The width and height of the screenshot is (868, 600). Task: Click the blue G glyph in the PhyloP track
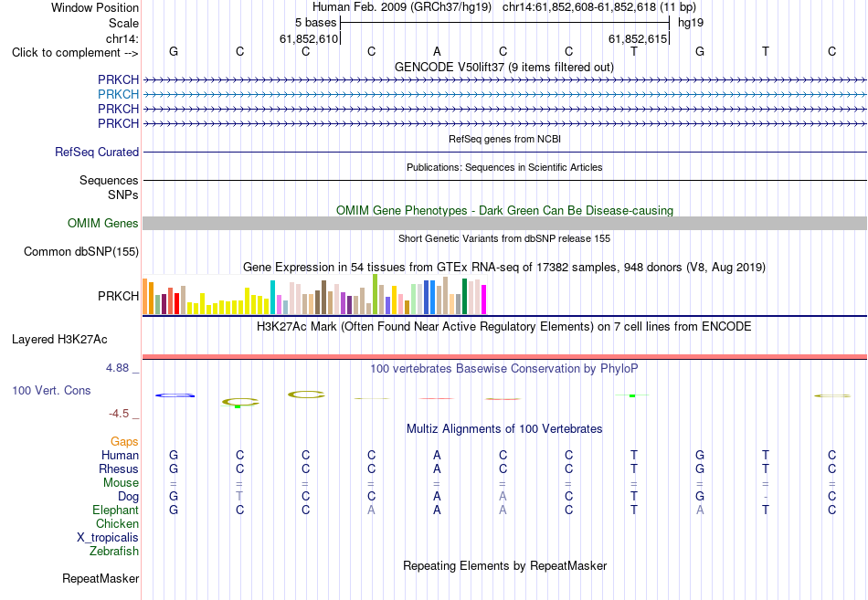click(175, 395)
